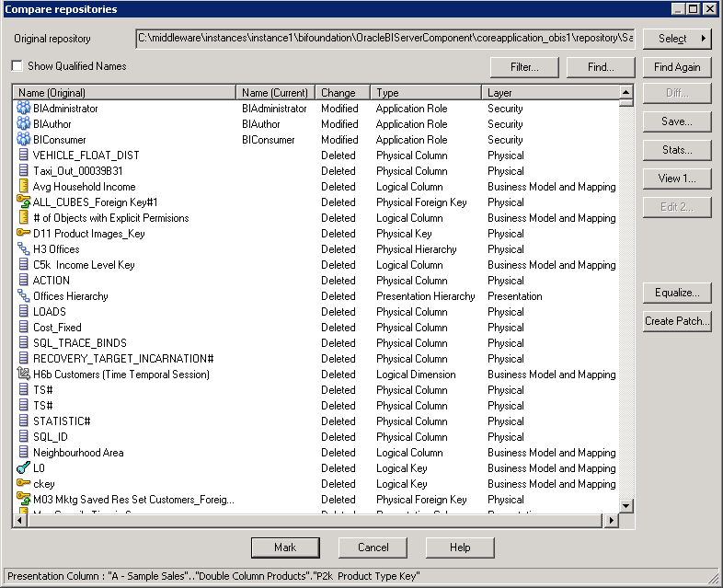Select the SQL_ID row name text
Image resolution: width=723 pixels, height=588 pixels.
pos(51,437)
